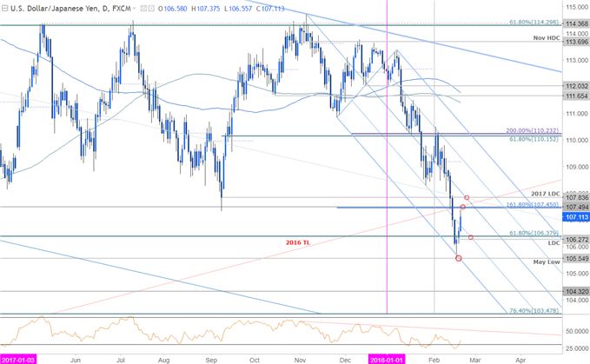Click the 2017 LDC annotation label

coord(546,194)
